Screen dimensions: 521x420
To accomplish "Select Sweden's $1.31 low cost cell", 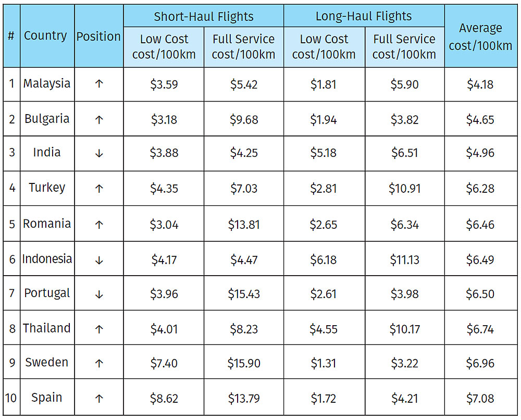I will click(x=324, y=363).
